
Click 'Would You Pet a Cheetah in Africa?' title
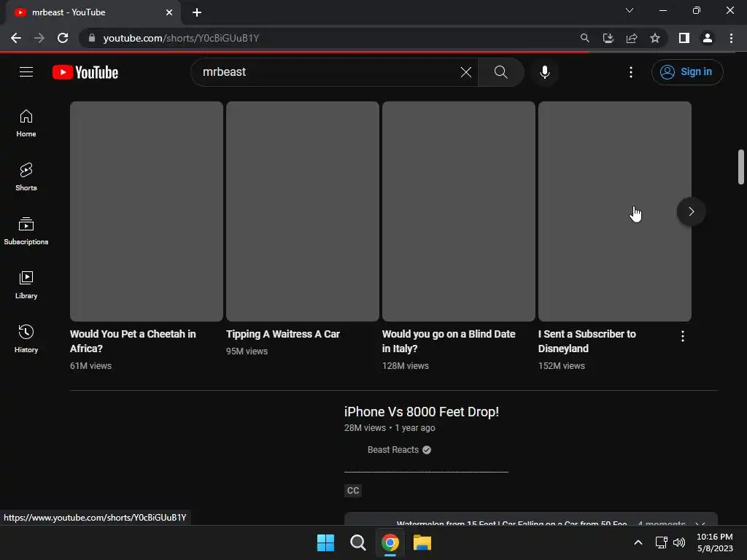click(133, 341)
